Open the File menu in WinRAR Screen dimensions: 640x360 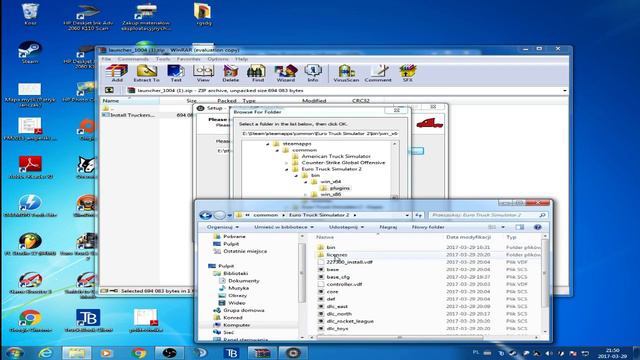click(106, 59)
